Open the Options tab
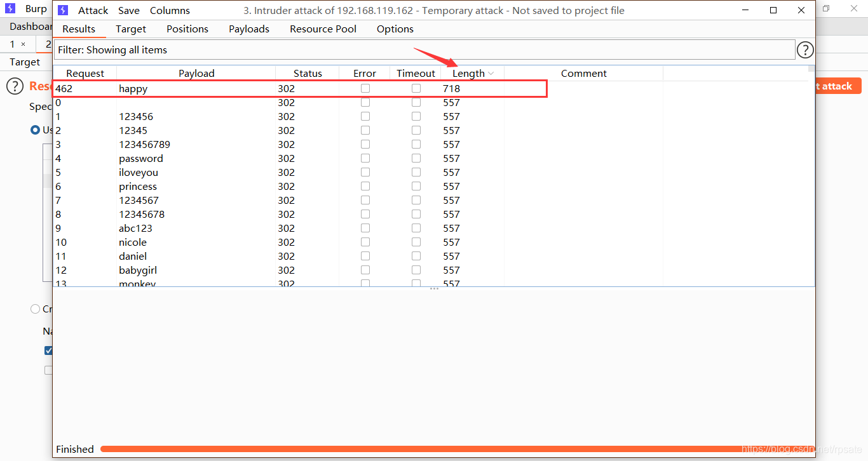 coord(395,29)
